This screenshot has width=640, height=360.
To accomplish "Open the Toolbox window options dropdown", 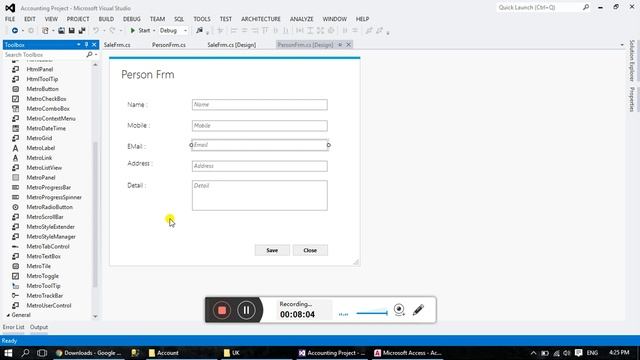I will pyautogui.click(x=78, y=45).
